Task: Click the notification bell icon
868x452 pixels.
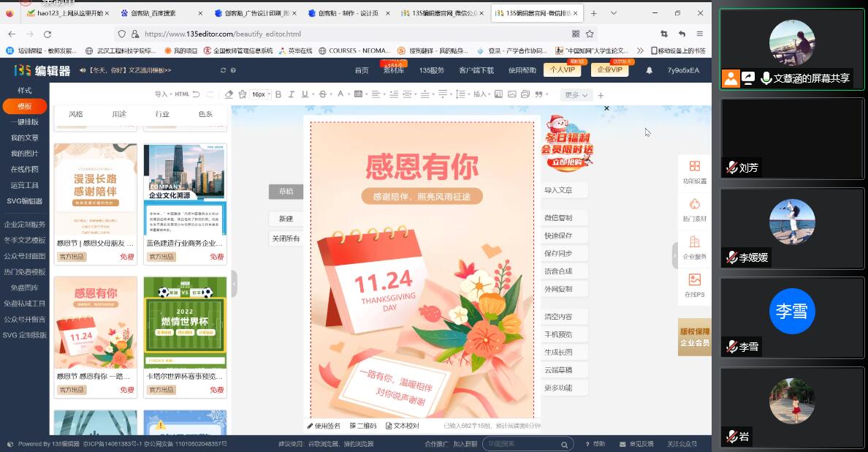Action: [649, 70]
